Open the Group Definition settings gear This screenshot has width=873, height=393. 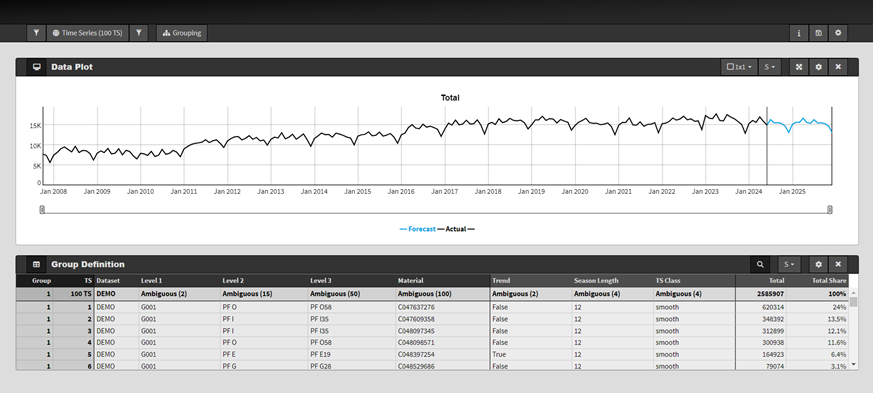(x=818, y=264)
